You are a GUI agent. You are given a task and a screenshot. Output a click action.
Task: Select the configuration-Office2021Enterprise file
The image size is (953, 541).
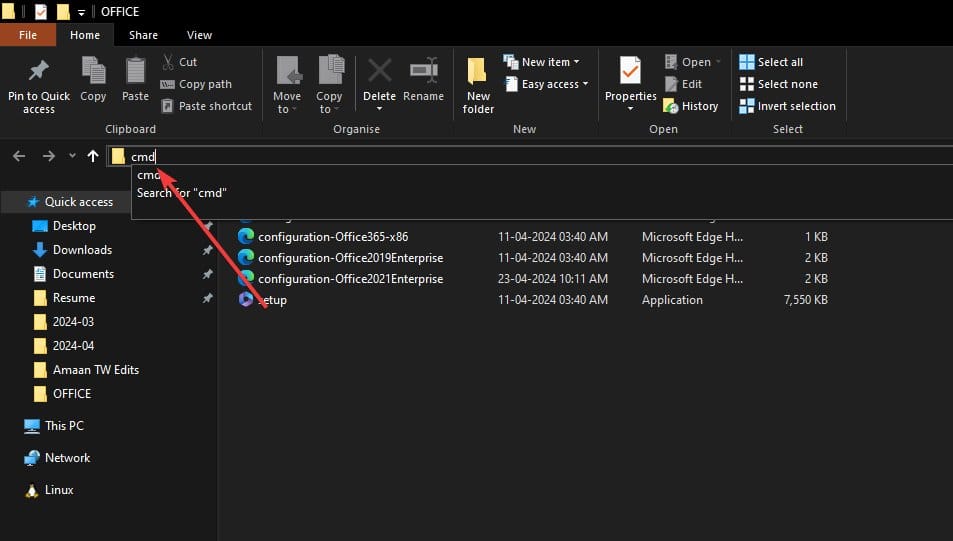pos(351,279)
